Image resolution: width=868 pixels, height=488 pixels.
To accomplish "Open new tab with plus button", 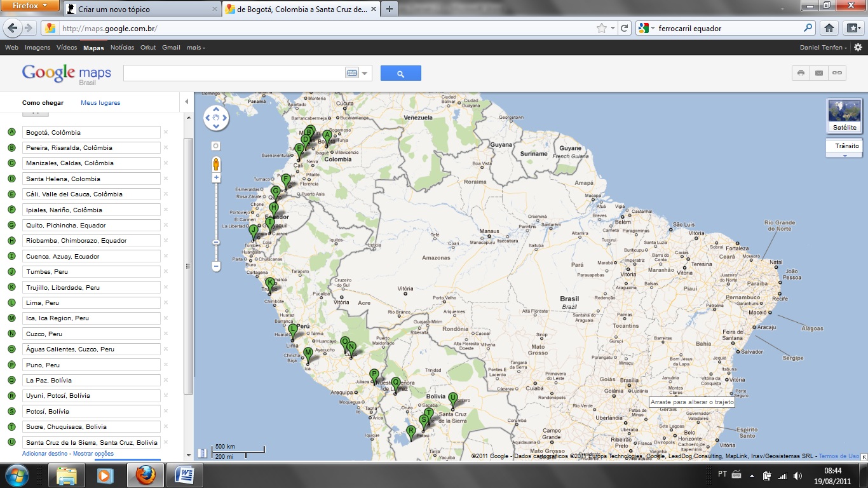I will tap(389, 9).
